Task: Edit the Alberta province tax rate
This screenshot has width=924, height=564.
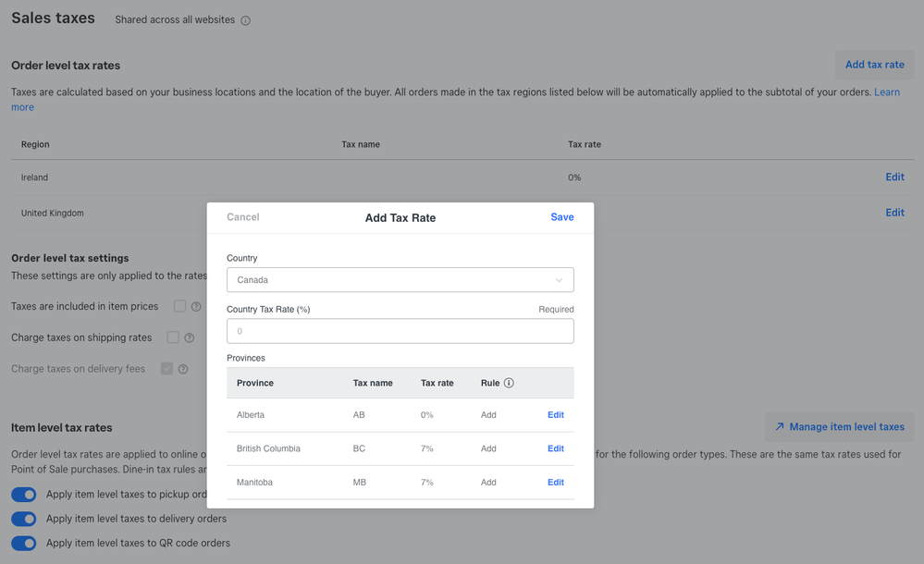Action: 555,415
